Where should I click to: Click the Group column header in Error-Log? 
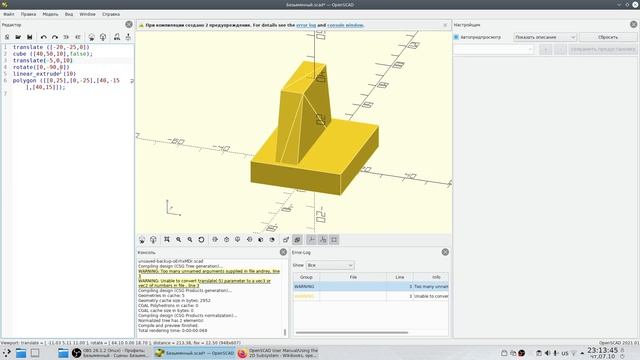click(306, 277)
